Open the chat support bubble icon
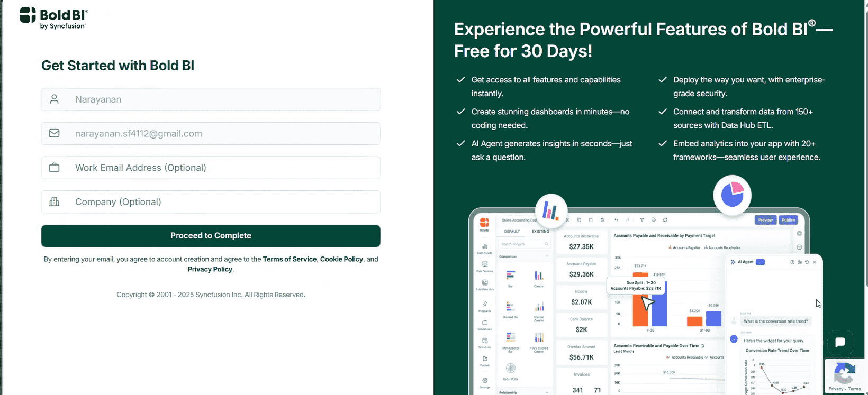 click(840, 342)
